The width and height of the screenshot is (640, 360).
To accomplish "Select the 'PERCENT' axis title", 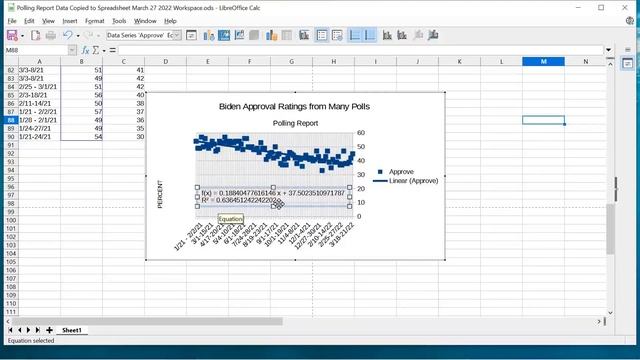I will [x=160, y=194].
